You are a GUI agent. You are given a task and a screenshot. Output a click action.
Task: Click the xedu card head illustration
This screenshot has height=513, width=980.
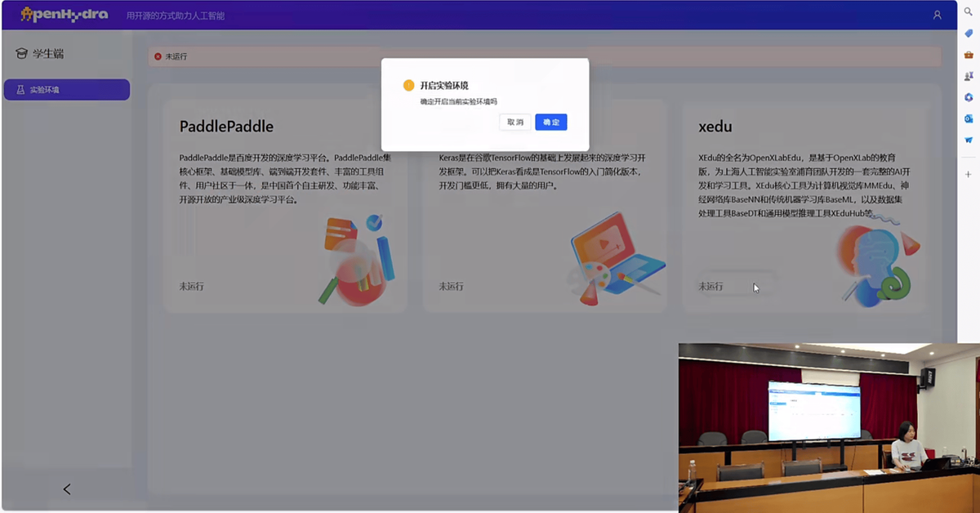click(876, 261)
